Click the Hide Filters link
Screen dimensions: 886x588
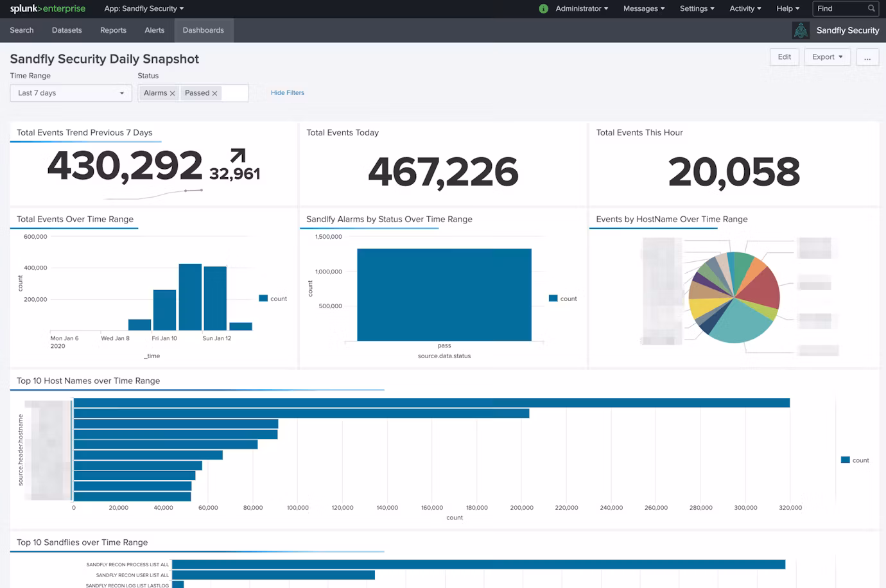click(288, 93)
